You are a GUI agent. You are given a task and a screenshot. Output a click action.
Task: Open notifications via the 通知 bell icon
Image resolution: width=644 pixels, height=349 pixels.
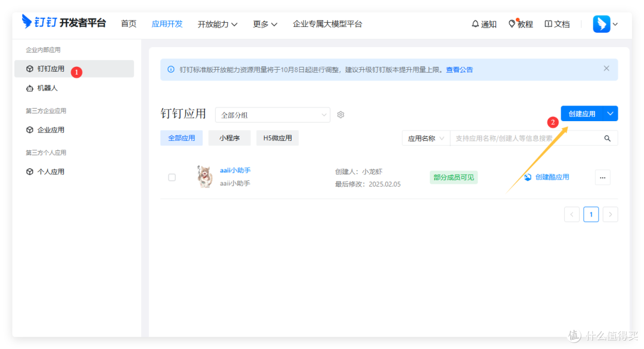[x=484, y=24]
